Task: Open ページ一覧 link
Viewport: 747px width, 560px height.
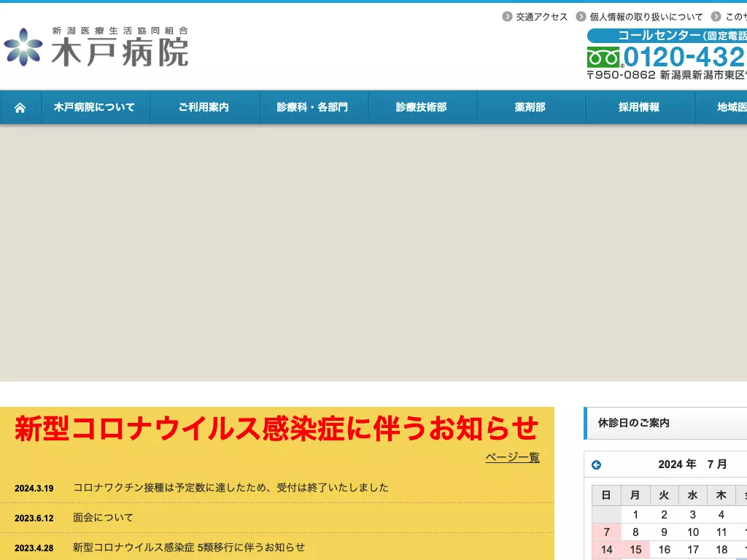Action: 512,457
